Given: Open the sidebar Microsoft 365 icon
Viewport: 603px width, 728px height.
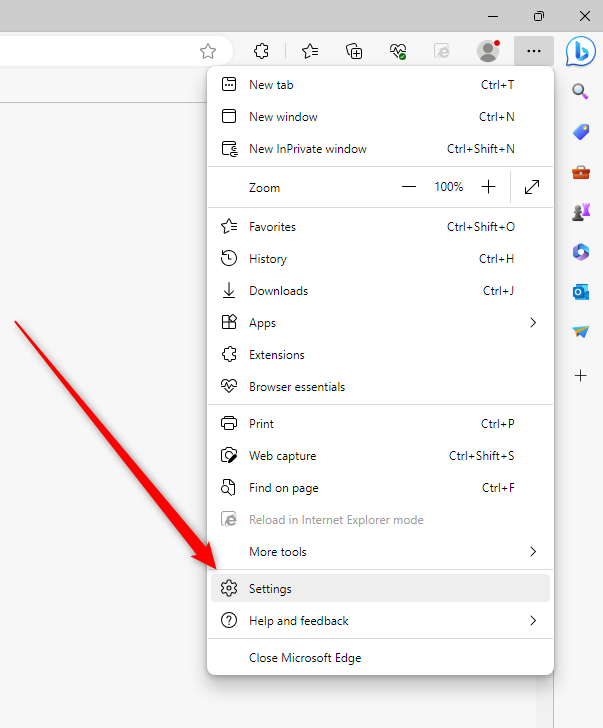Looking at the screenshot, I should [581, 252].
